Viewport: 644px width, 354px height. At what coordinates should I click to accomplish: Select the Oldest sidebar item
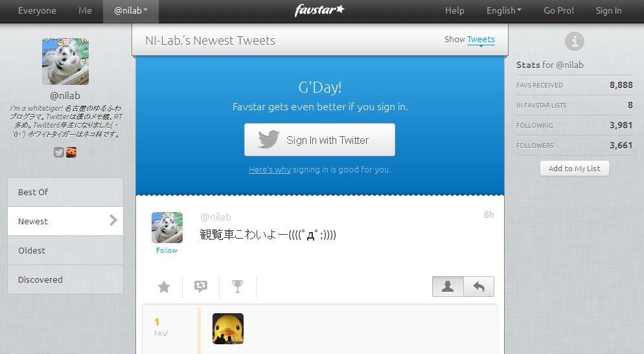(x=65, y=250)
